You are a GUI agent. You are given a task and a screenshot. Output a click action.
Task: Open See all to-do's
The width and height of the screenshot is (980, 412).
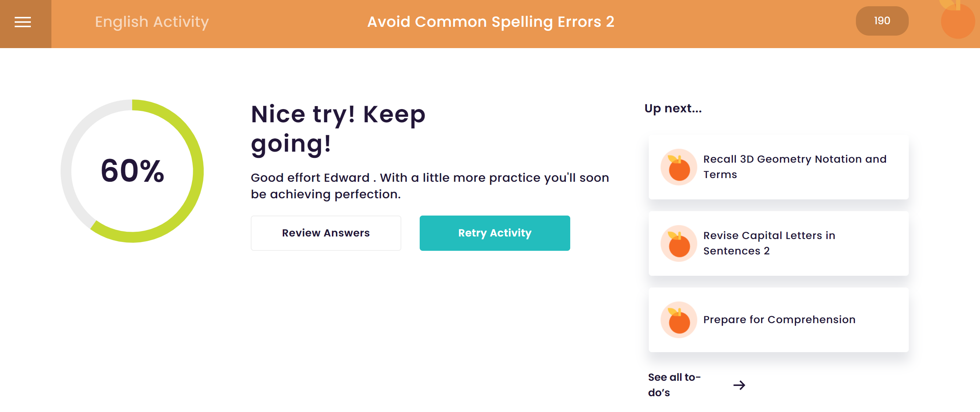(674, 384)
